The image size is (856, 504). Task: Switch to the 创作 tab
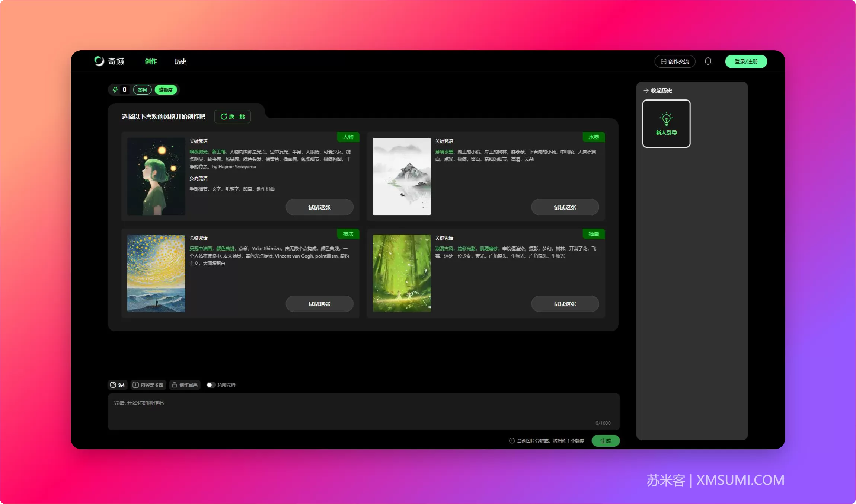click(151, 61)
